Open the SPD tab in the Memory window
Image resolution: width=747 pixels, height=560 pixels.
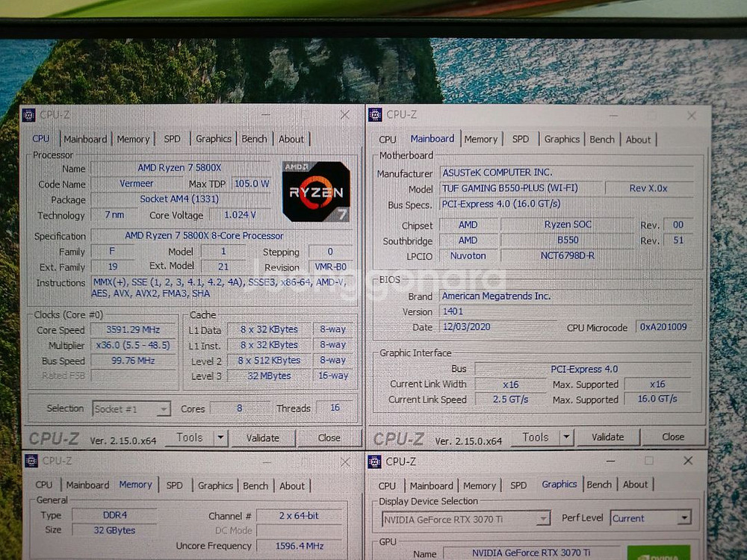174,485
